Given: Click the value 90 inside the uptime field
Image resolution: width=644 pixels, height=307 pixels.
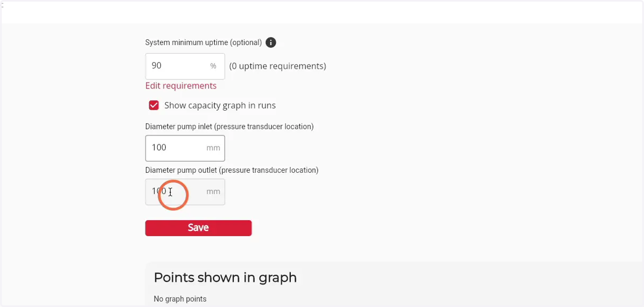Looking at the screenshot, I should coord(156,65).
